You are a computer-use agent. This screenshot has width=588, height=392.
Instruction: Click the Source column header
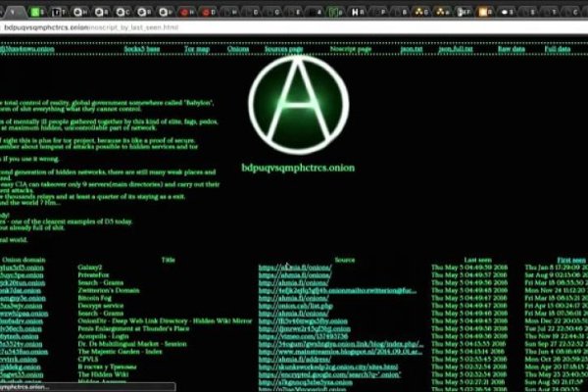coord(345,260)
